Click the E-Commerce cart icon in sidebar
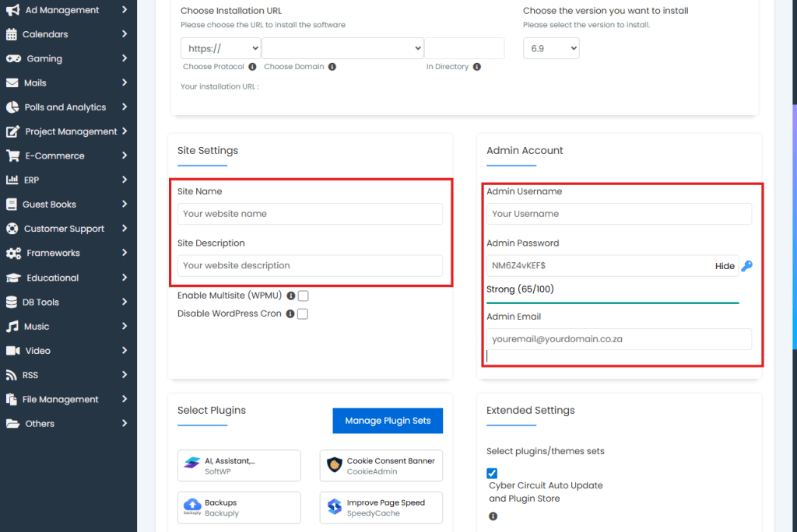 (x=13, y=156)
